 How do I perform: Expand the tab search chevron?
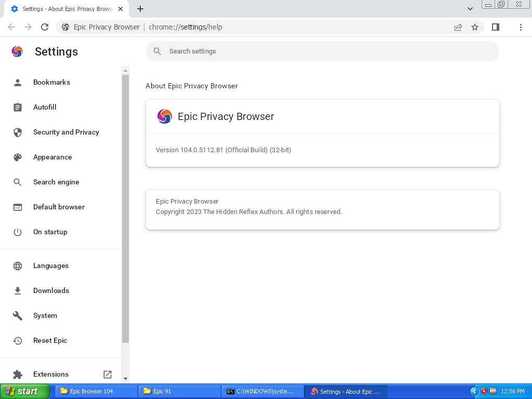click(x=470, y=9)
